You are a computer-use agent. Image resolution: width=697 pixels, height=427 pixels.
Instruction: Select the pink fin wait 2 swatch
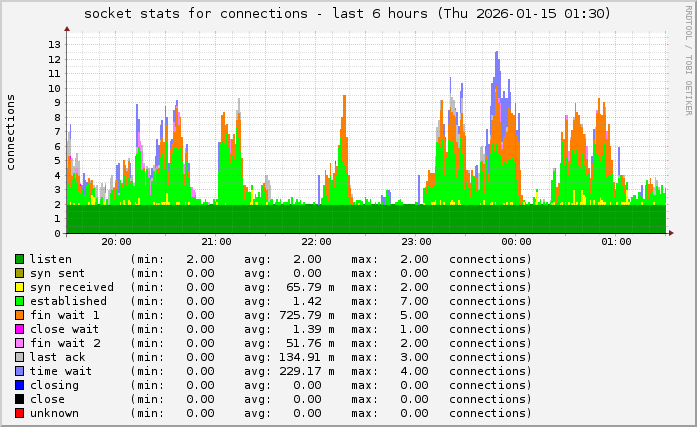pyautogui.click(x=19, y=343)
